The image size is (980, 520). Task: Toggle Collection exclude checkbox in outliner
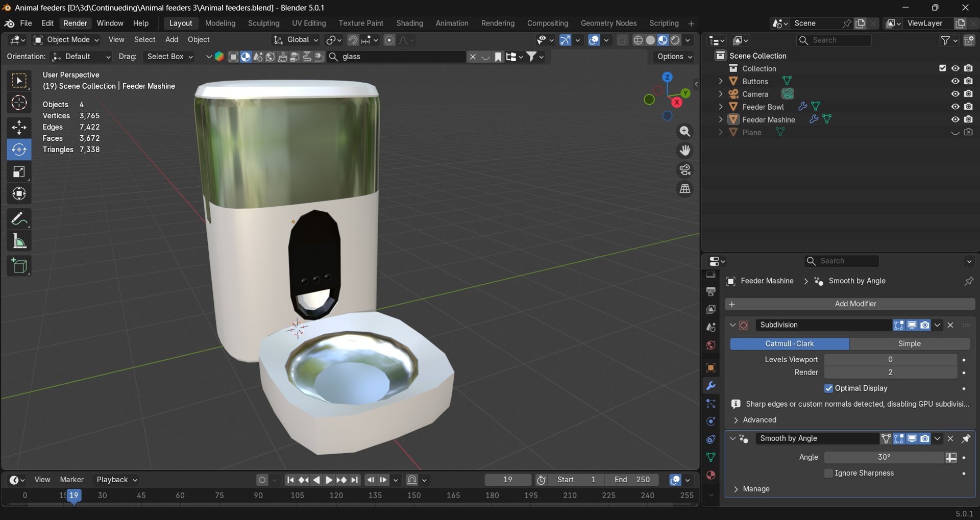[x=942, y=68]
